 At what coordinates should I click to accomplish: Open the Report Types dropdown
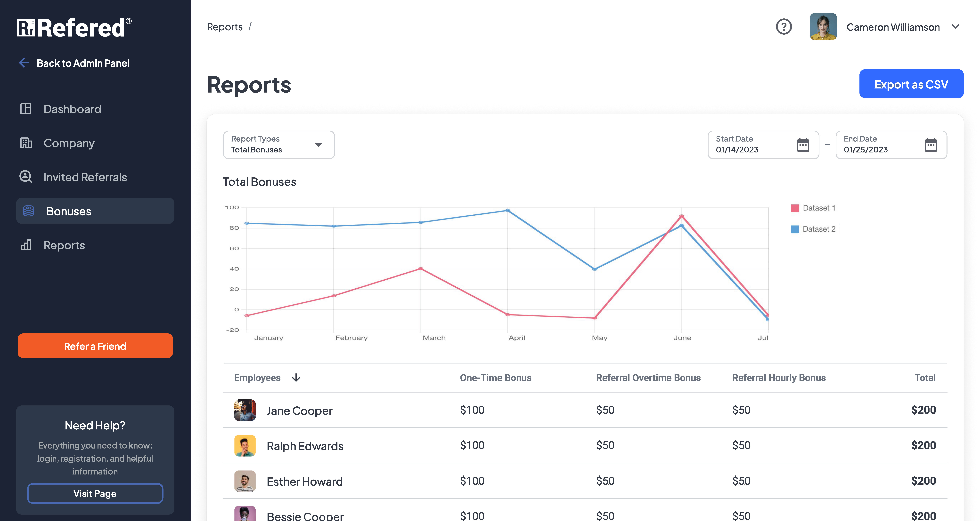278,145
